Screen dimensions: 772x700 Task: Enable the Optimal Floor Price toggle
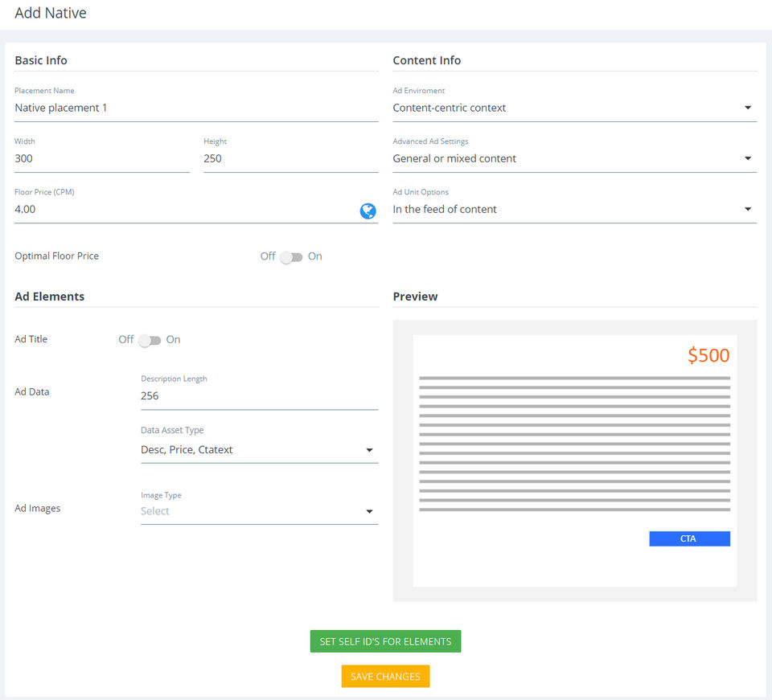click(x=291, y=257)
